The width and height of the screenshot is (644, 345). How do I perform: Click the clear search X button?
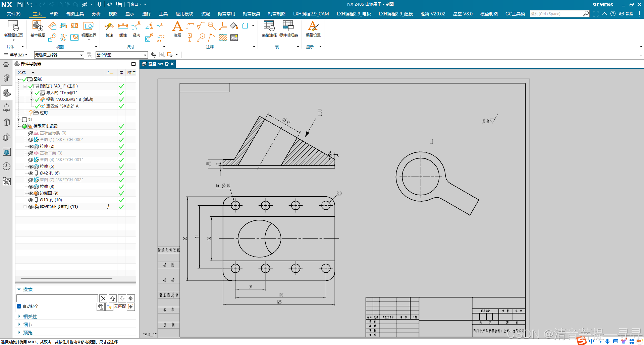(x=103, y=298)
